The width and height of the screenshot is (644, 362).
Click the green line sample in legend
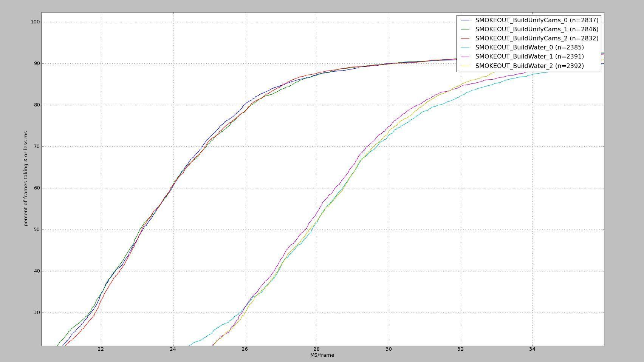465,29
